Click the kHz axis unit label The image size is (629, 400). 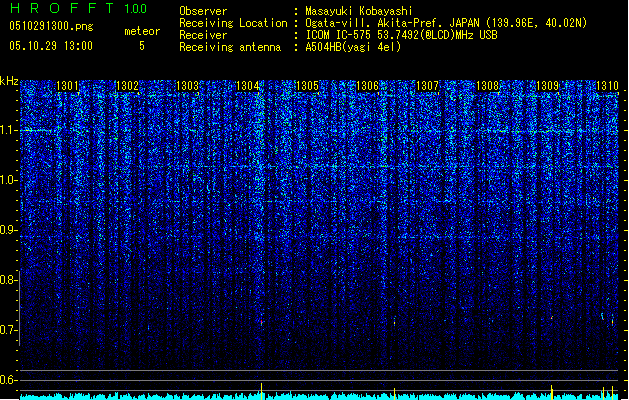[9, 81]
